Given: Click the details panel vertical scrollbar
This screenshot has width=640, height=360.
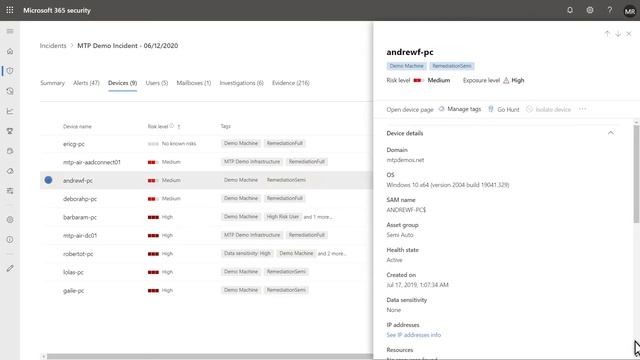Looking at the screenshot, I should pos(636,174).
